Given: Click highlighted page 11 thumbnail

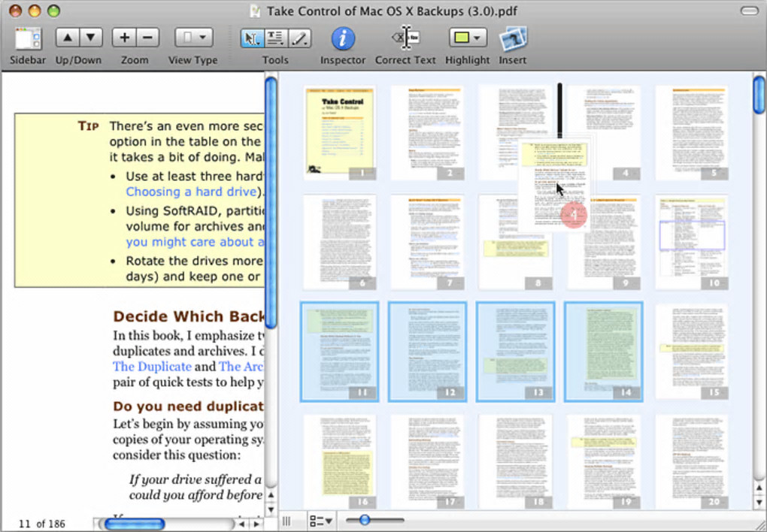Looking at the screenshot, I should (x=339, y=352).
